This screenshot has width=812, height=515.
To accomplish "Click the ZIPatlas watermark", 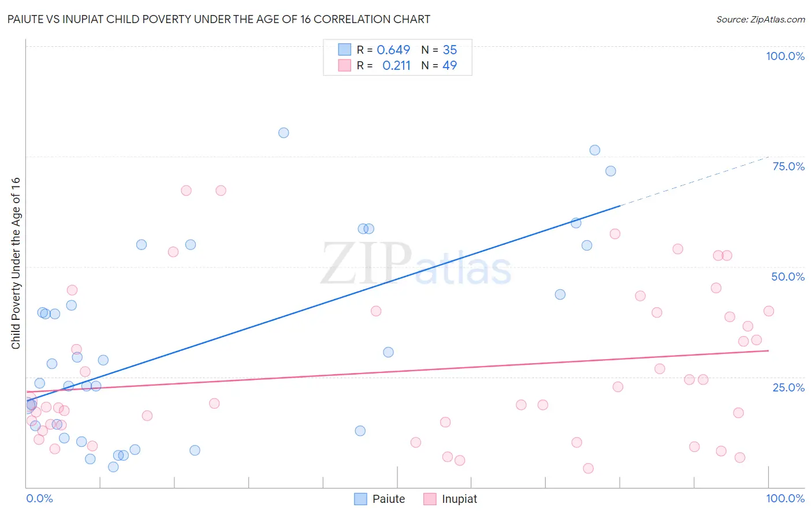I will 416,264.
